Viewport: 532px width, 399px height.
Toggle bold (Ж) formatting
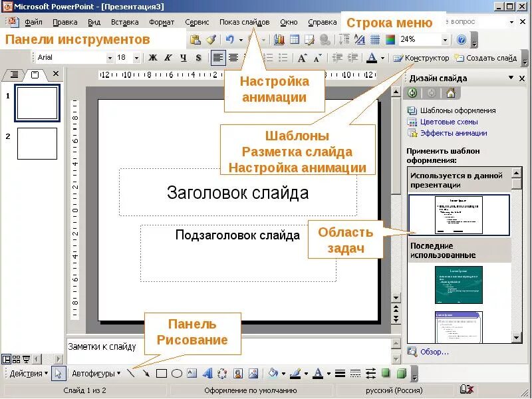tap(153, 58)
